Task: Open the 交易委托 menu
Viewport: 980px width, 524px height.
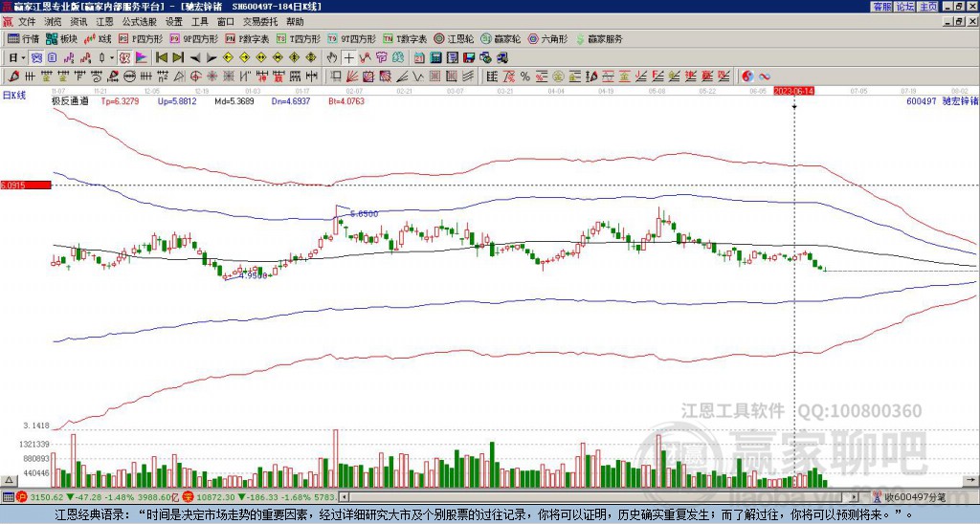Action: [258, 21]
